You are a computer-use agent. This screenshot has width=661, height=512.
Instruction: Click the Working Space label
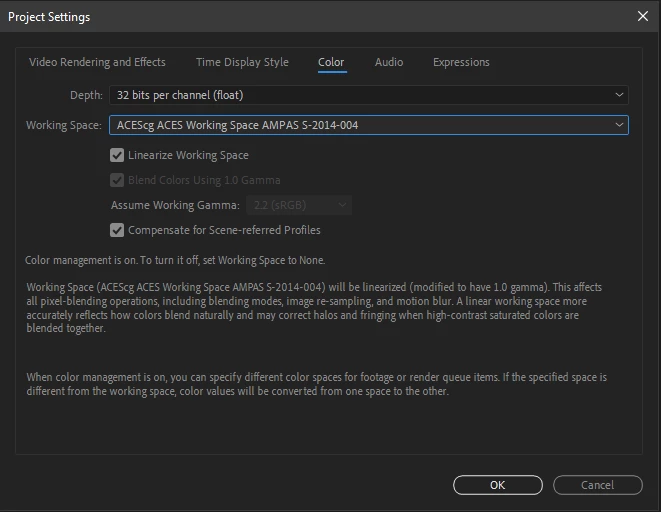pos(64,125)
